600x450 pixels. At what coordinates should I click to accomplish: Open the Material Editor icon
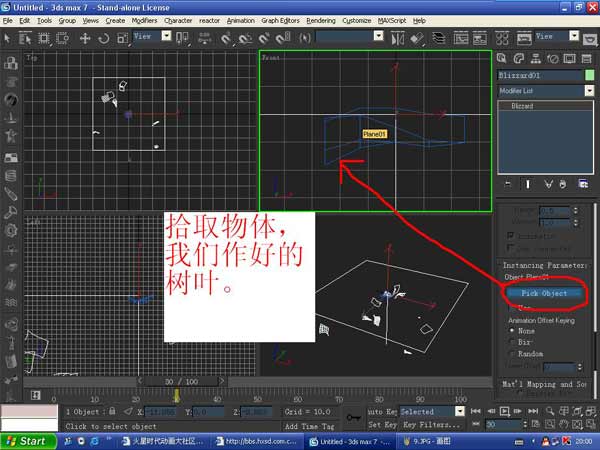502,38
